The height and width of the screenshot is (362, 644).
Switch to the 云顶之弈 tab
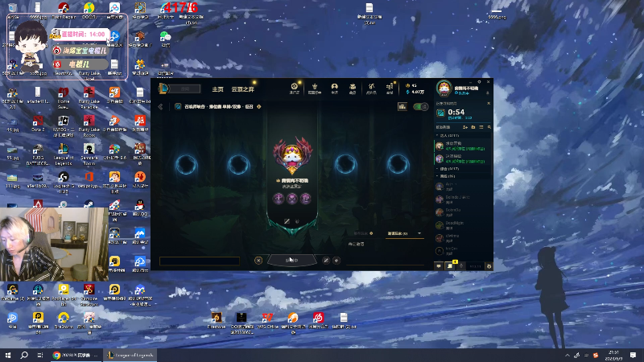(243, 89)
